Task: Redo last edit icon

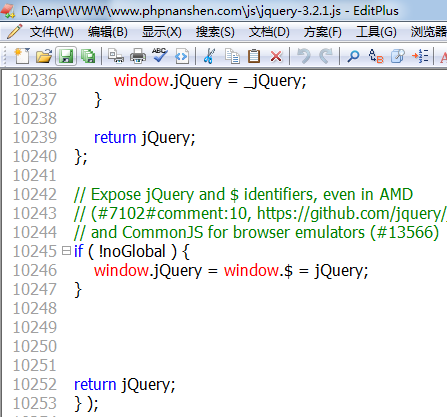Action: click(x=326, y=56)
